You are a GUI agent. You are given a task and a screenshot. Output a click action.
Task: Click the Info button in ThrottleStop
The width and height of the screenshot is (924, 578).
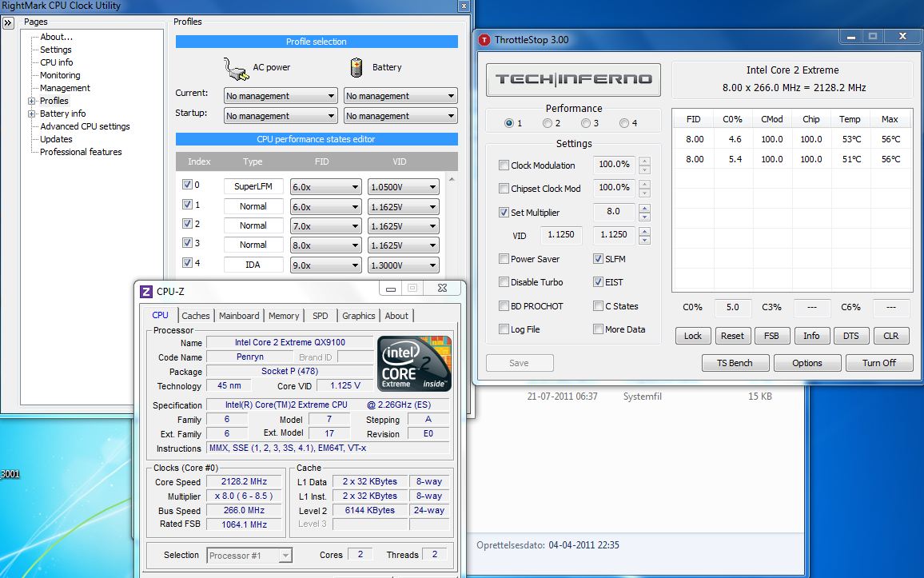click(811, 336)
